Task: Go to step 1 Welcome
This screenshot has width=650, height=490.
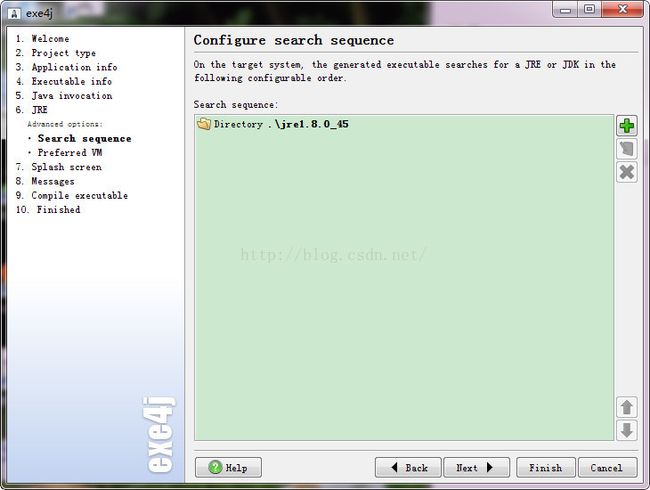Action: click(x=42, y=39)
